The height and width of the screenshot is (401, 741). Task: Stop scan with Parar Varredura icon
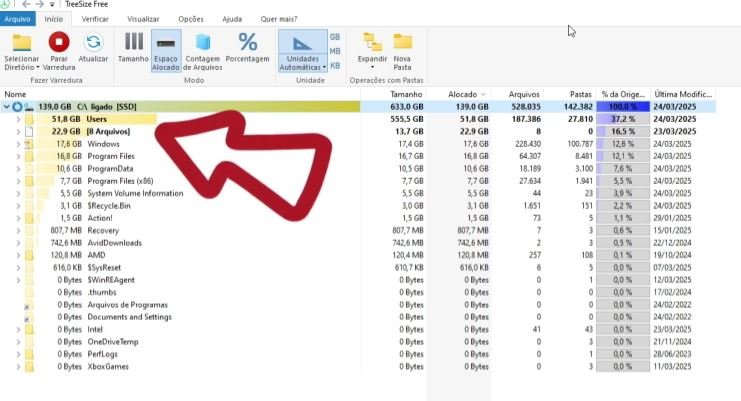tap(59, 43)
